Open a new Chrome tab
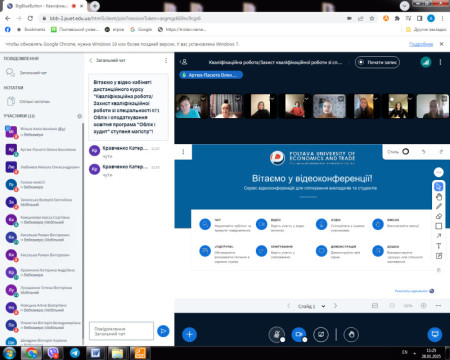The height and width of the screenshot is (360, 450). [95, 6]
